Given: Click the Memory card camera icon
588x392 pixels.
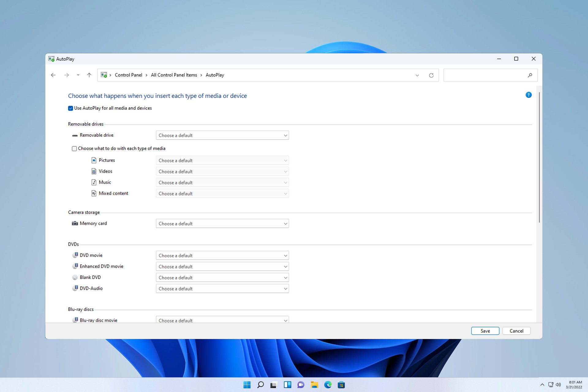Looking at the screenshot, I should (x=75, y=224).
